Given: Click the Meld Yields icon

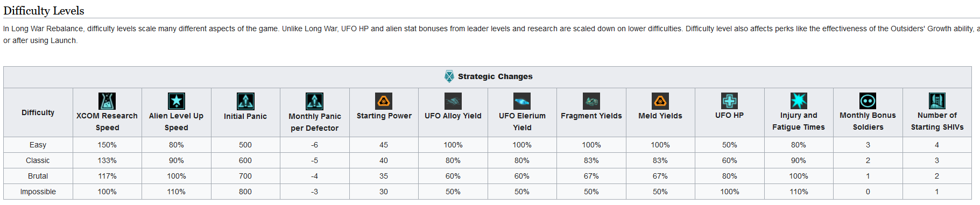Looking at the screenshot, I should coord(660,101).
